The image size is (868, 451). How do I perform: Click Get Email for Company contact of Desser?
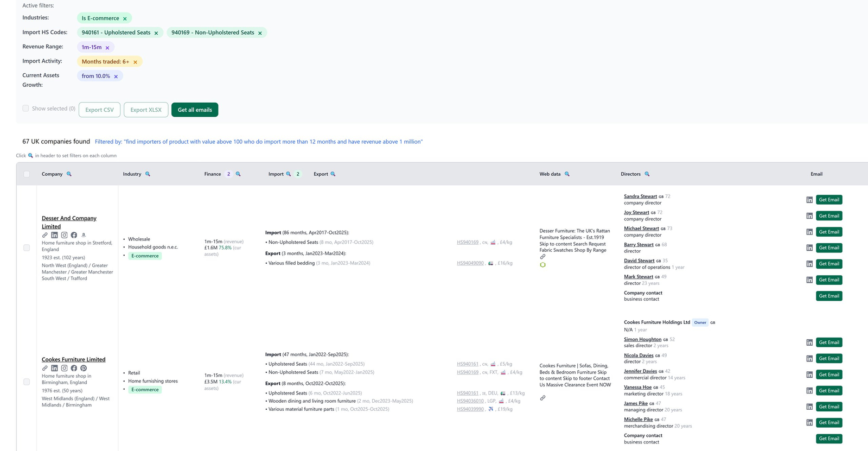[x=828, y=296]
